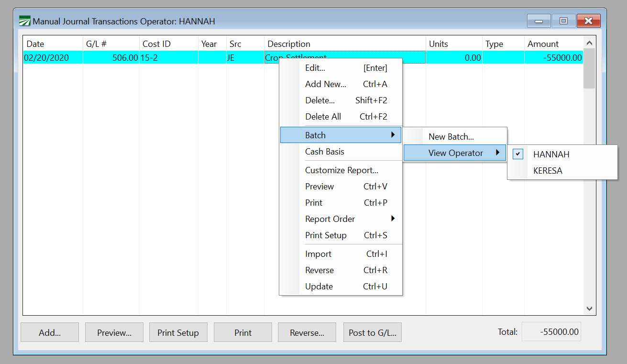Select Add New from the context menu
This screenshot has height=364, width=627.
pos(326,84)
